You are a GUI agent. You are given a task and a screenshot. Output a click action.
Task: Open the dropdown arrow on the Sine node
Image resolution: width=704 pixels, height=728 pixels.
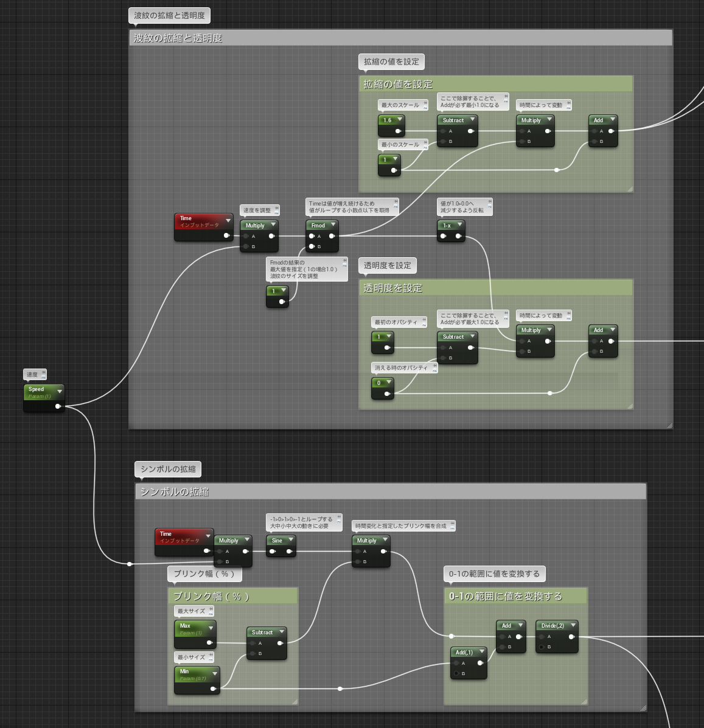[290, 539]
